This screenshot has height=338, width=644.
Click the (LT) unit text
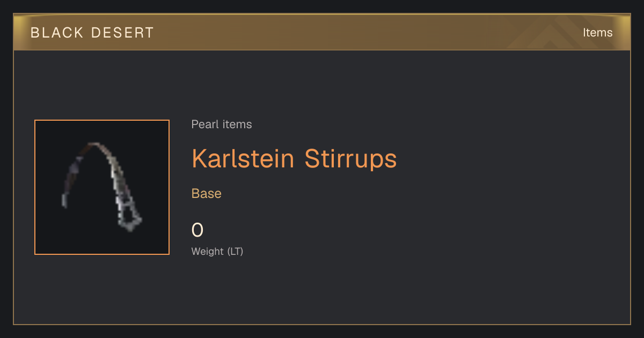[x=235, y=251]
